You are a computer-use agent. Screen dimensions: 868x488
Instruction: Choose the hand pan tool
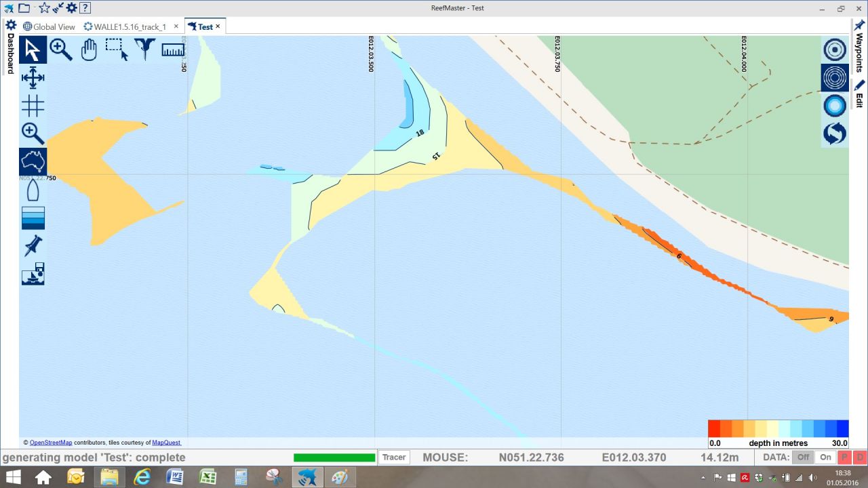point(89,50)
